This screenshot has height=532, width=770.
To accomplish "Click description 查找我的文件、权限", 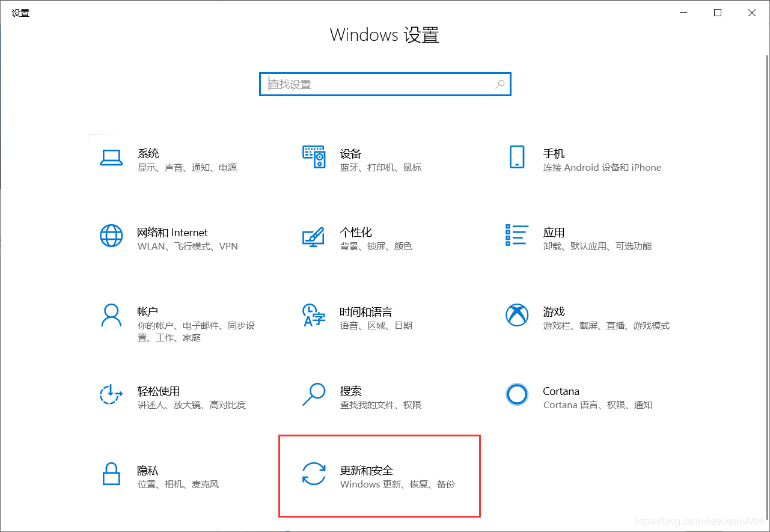I will tap(381, 405).
